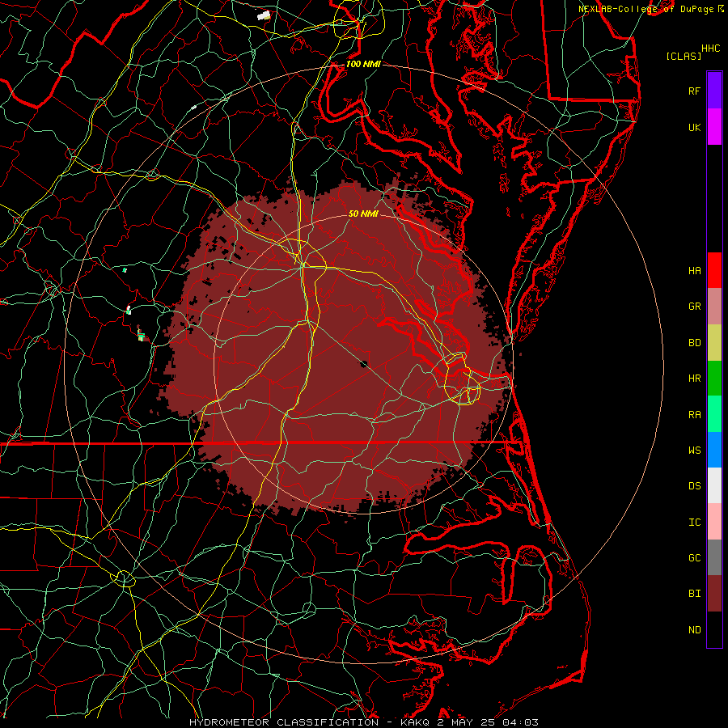Click the RA legend label

[694, 415]
